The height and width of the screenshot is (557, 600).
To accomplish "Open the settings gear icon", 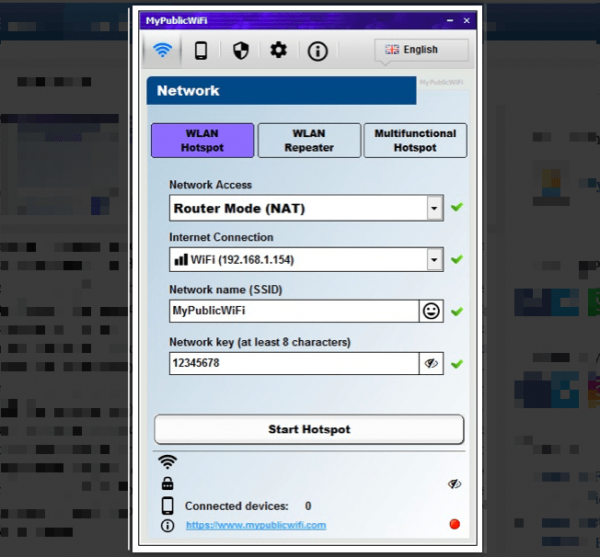I will [x=278, y=50].
